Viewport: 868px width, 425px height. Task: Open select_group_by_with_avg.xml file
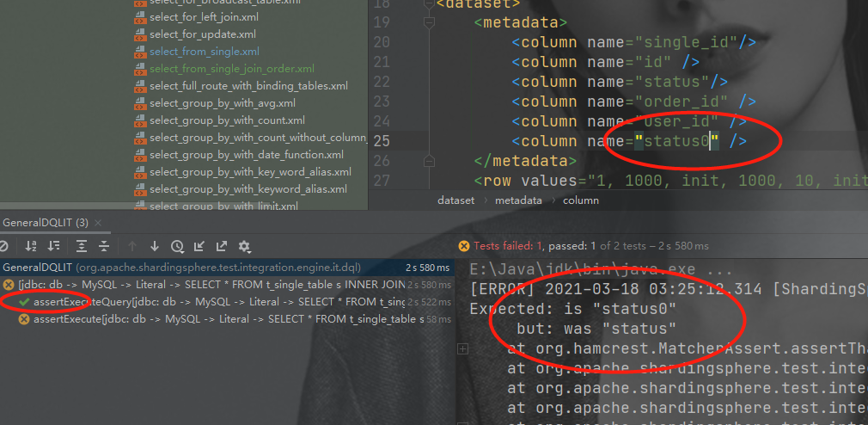click(223, 103)
